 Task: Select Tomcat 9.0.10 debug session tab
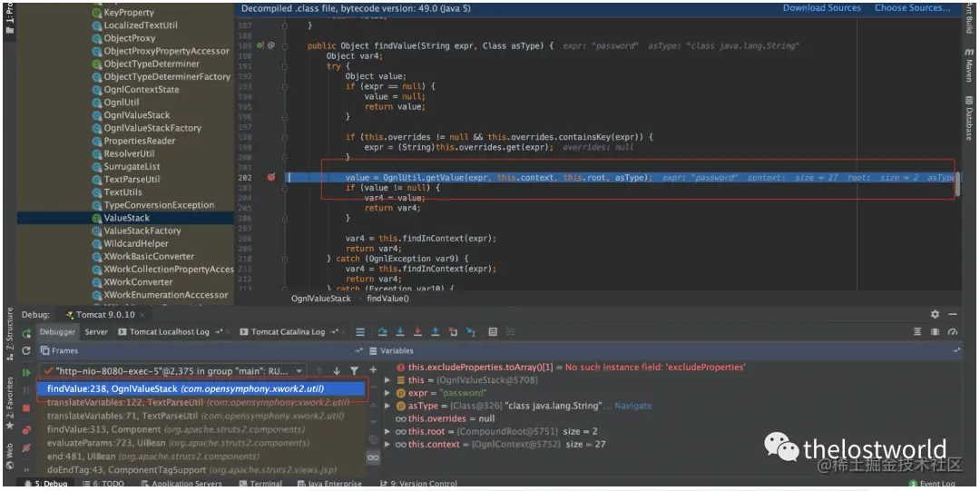coord(103,315)
